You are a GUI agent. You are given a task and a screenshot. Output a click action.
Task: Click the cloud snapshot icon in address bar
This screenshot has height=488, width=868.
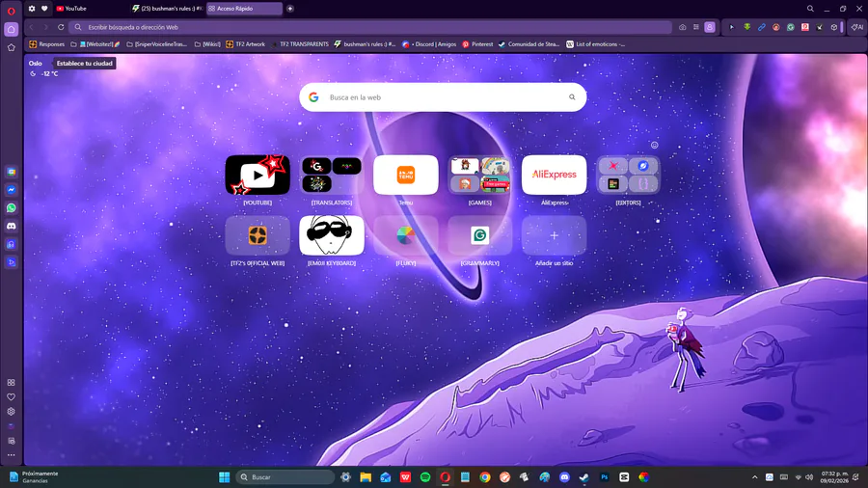coord(683,27)
